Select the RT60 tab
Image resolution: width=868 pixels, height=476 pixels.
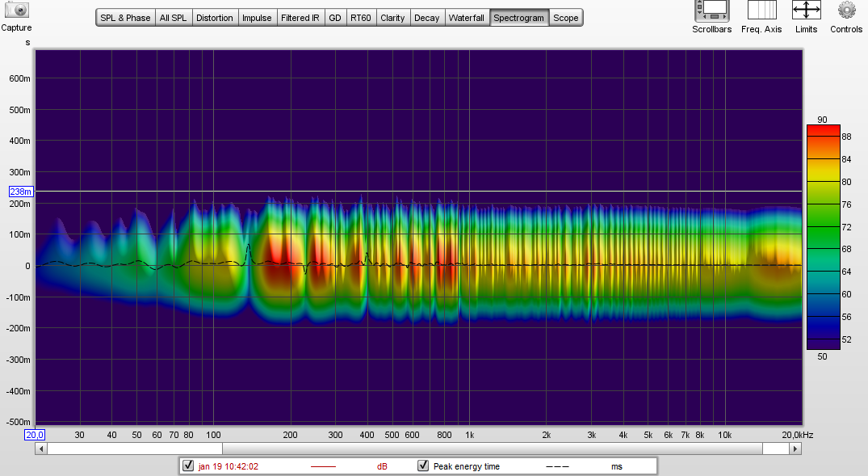360,18
